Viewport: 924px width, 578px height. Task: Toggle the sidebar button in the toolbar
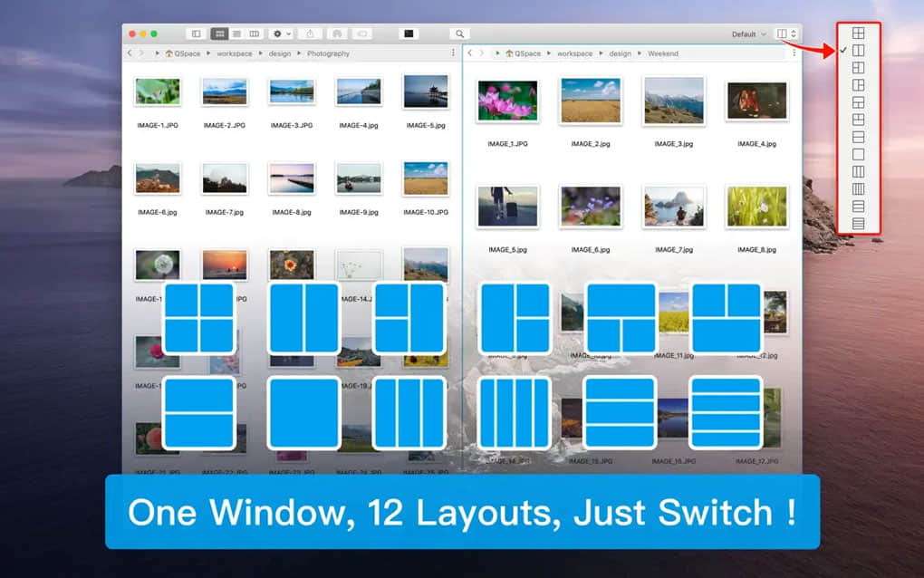point(196,34)
